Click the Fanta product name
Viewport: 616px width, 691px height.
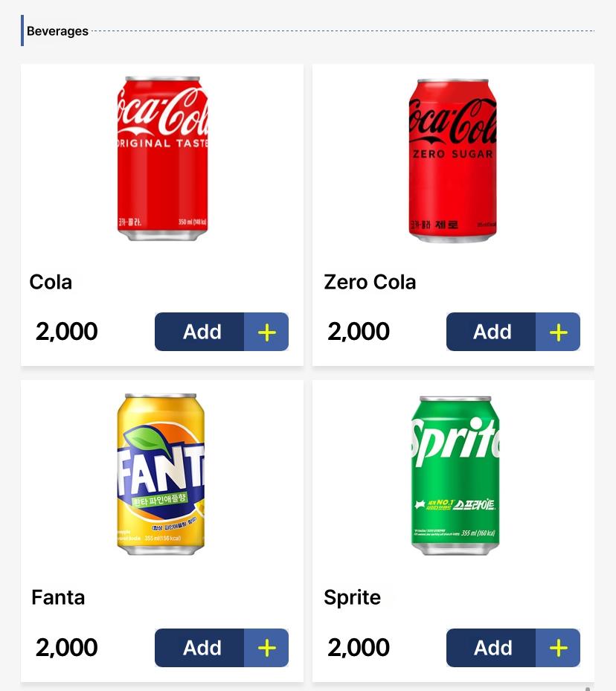pyautogui.click(x=58, y=597)
